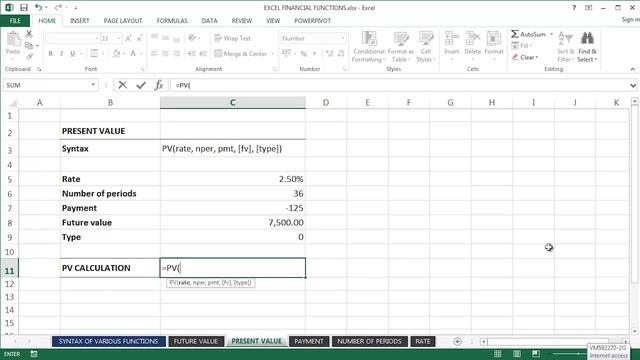Screen dimensions: 640x360
Task: Open the FUTURE VALUE sheet tab
Action: pyautogui.click(x=196, y=341)
